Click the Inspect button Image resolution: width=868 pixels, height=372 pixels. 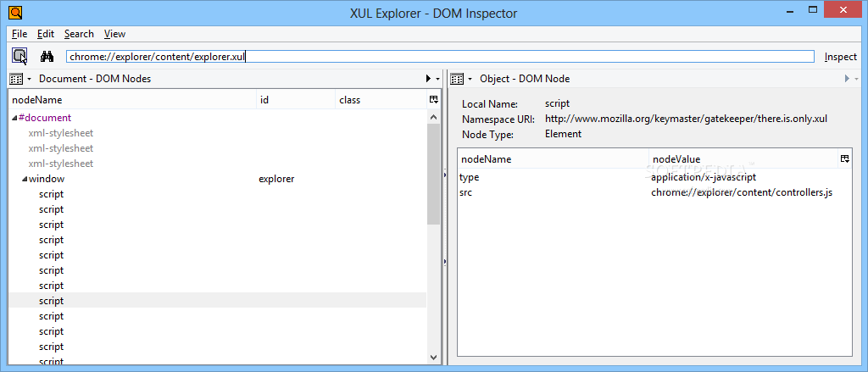tap(840, 57)
